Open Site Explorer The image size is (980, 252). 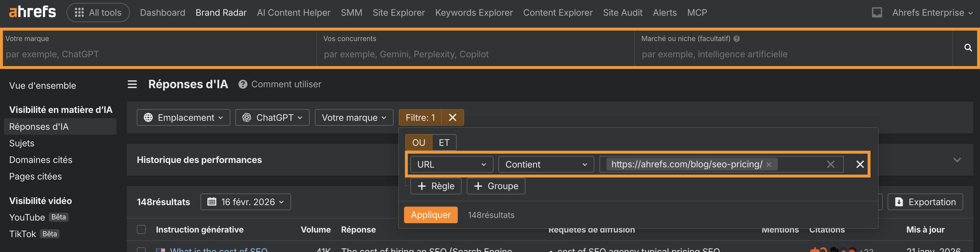tap(398, 13)
